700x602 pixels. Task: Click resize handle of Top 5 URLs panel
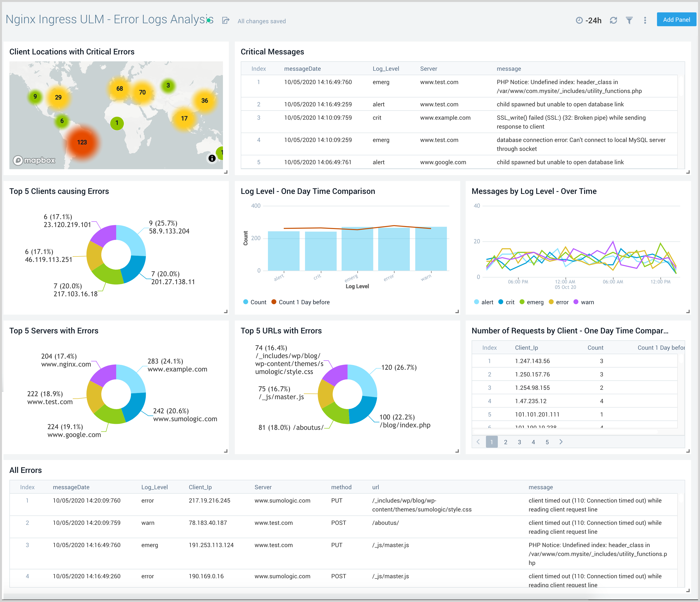tap(457, 451)
